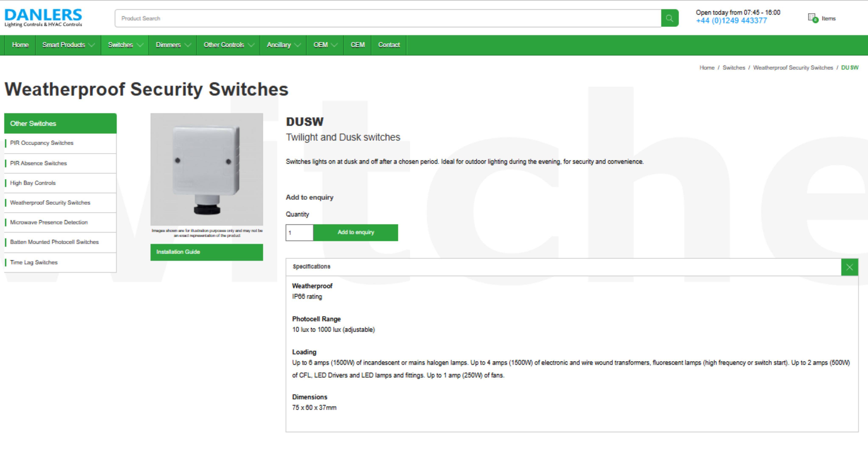Open PIR Occupancy Switches in sidebar
The width and height of the screenshot is (868, 467).
(x=60, y=143)
